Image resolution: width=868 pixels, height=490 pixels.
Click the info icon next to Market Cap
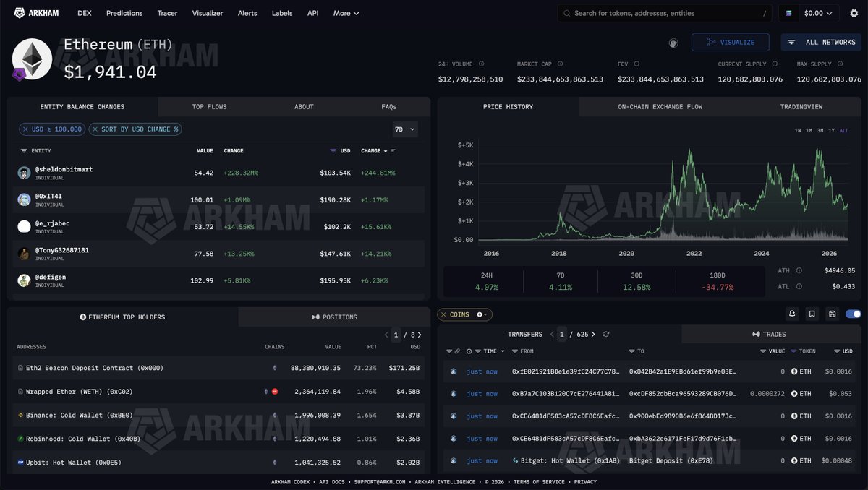pos(560,64)
